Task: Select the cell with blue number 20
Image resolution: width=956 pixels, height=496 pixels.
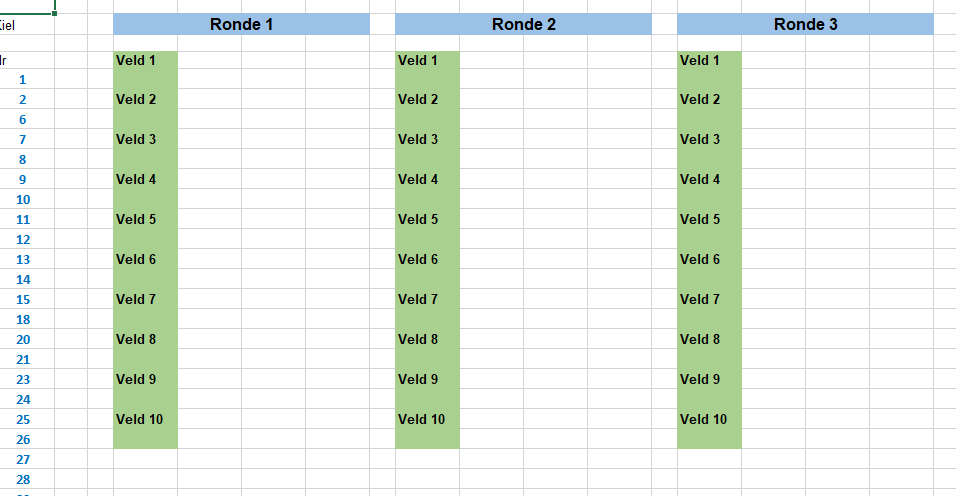Action: click(22, 339)
